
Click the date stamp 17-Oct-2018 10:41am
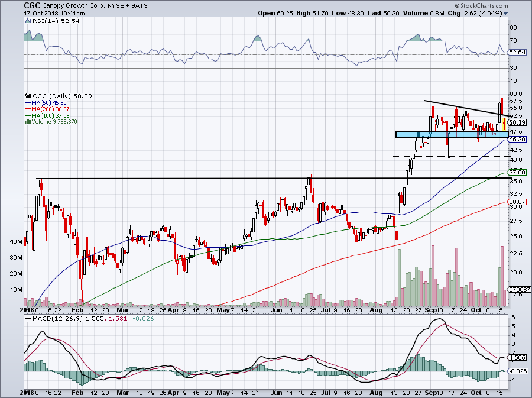tap(54, 14)
